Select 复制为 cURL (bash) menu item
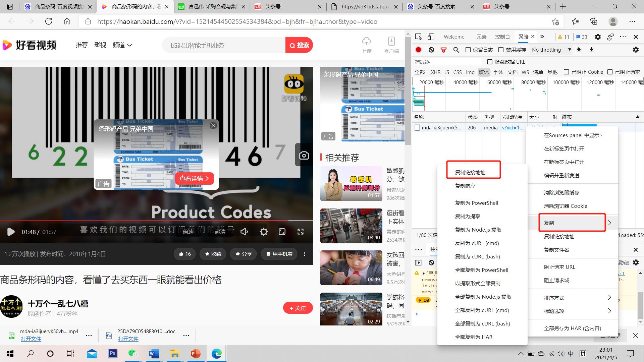 tap(477, 256)
